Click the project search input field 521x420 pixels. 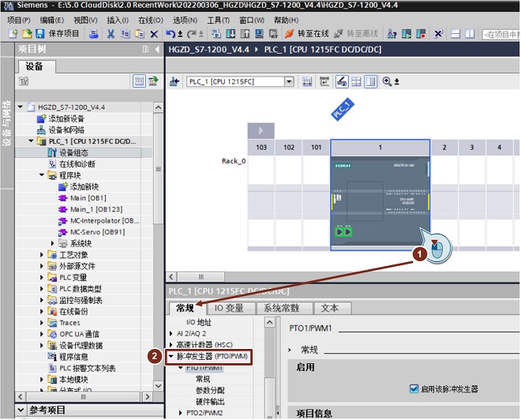tap(501, 34)
